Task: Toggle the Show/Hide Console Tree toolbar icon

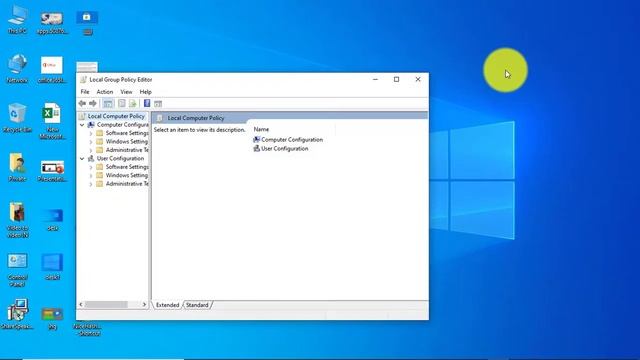Action: 108,104
